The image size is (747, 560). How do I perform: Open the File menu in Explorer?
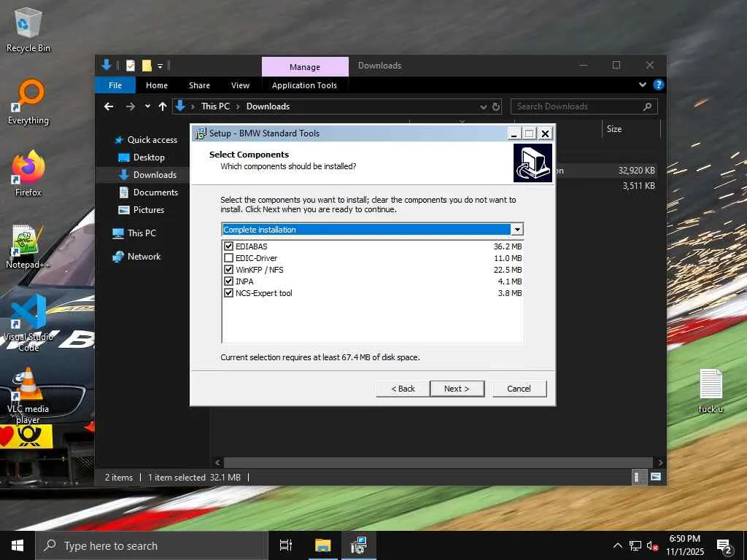[115, 85]
